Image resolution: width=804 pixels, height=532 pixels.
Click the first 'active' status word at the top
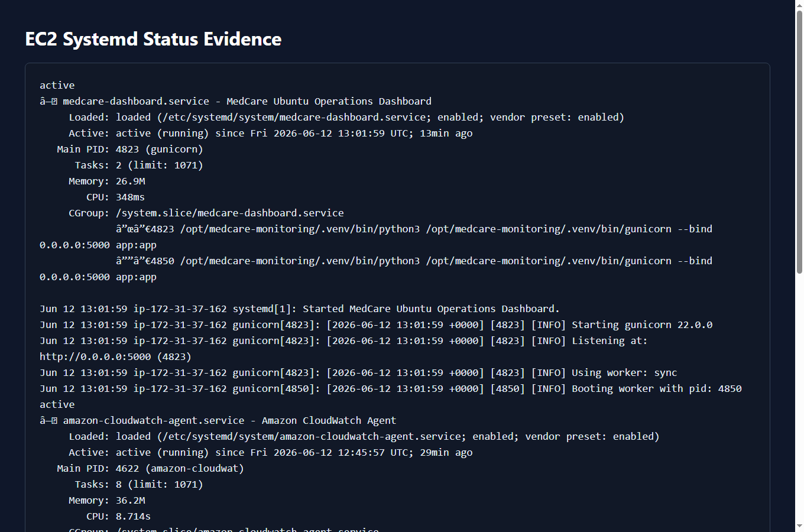coord(57,85)
